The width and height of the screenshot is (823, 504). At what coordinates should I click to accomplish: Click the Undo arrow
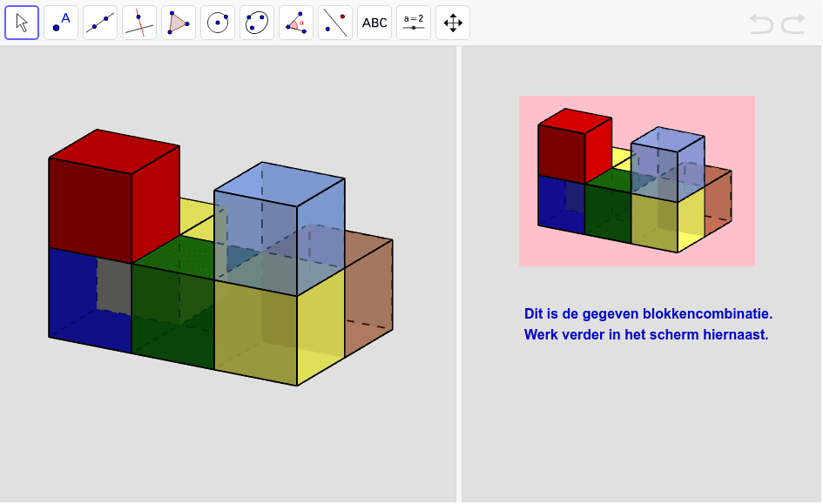tap(760, 24)
